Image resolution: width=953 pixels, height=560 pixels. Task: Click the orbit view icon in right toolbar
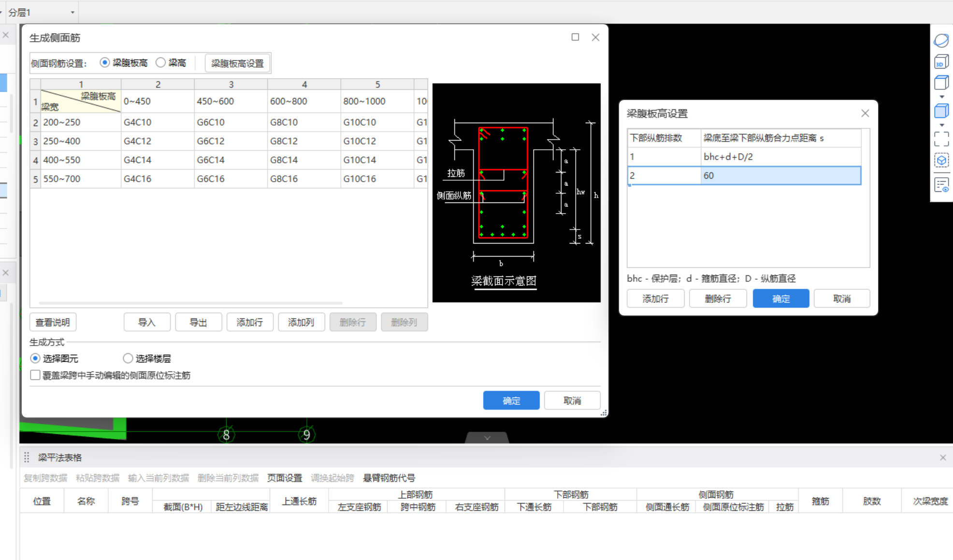941,41
